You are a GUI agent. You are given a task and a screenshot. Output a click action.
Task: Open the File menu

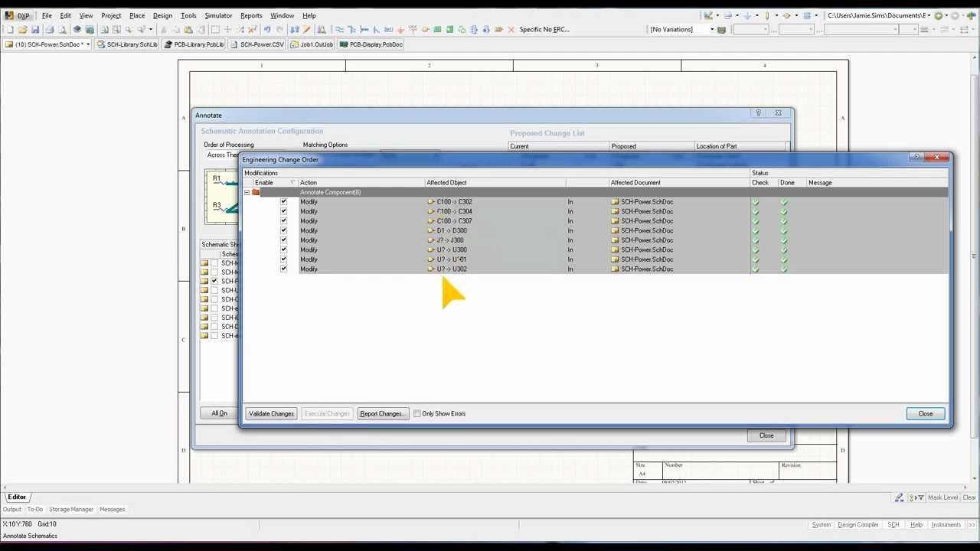coord(47,15)
